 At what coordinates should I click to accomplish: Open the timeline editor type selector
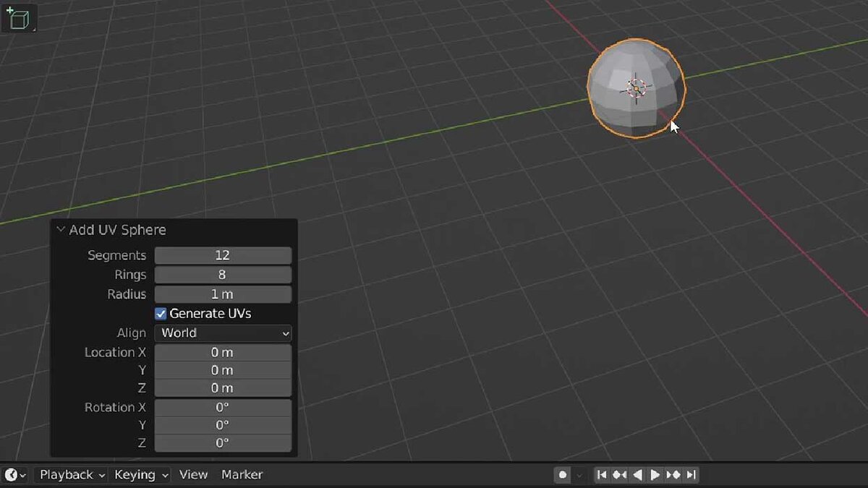[x=16, y=475]
